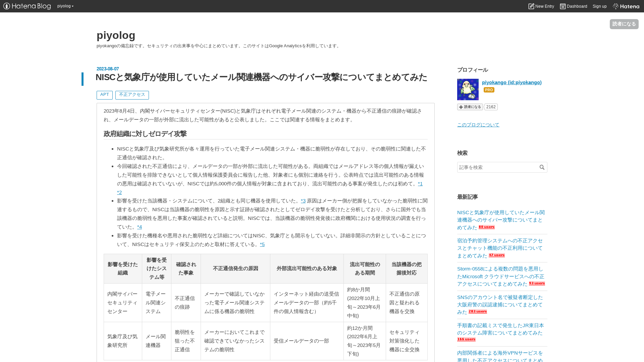Image resolution: width=644 pixels, height=362 pixels.
Task: Open the Dashboard link
Action: pyautogui.click(x=574, y=6)
